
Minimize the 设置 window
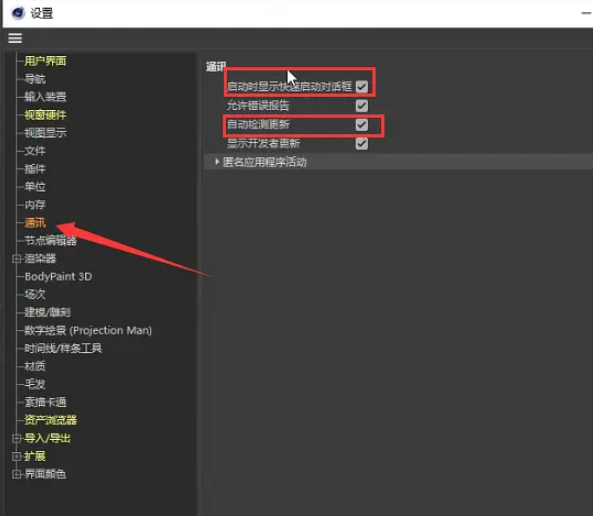tap(587, 13)
